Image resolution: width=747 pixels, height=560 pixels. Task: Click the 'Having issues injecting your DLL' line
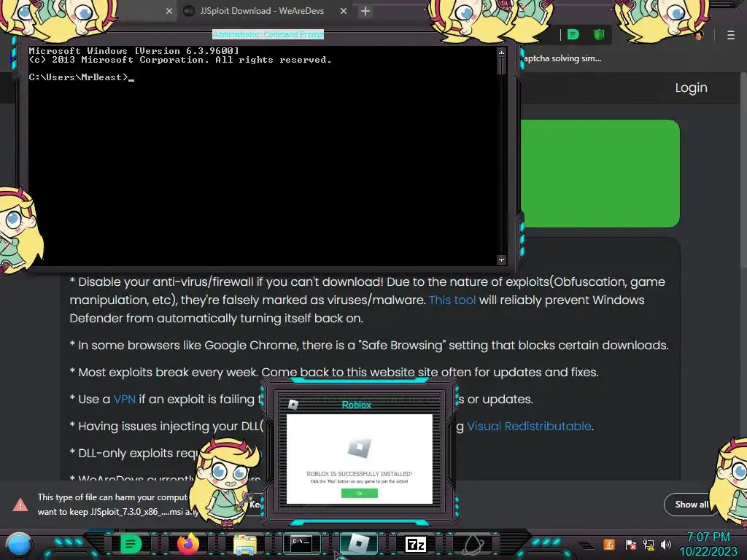pyautogui.click(x=167, y=426)
